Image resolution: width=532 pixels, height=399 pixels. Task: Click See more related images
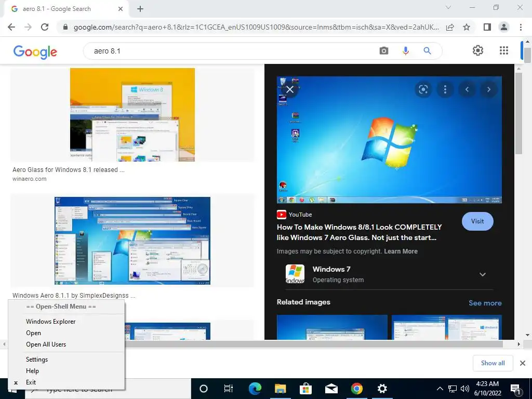(485, 303)
